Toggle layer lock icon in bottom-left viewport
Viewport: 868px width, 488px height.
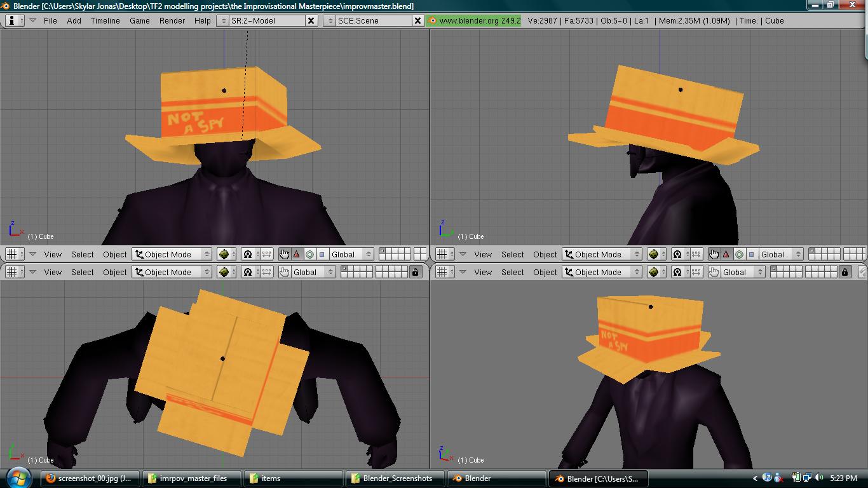[416, 272]
